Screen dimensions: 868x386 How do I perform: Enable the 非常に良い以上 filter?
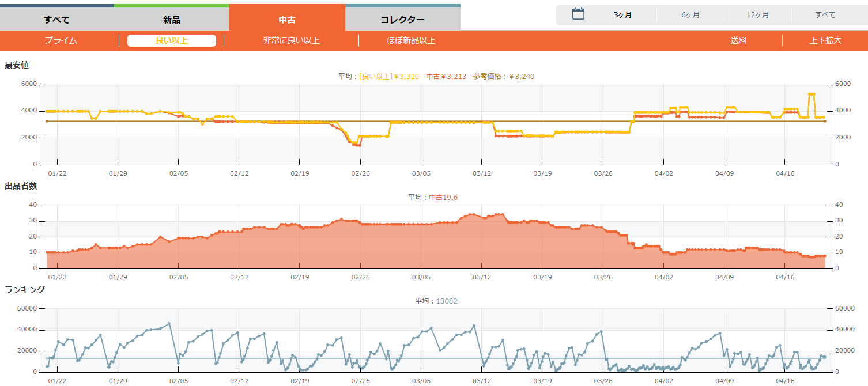(291, 40)
